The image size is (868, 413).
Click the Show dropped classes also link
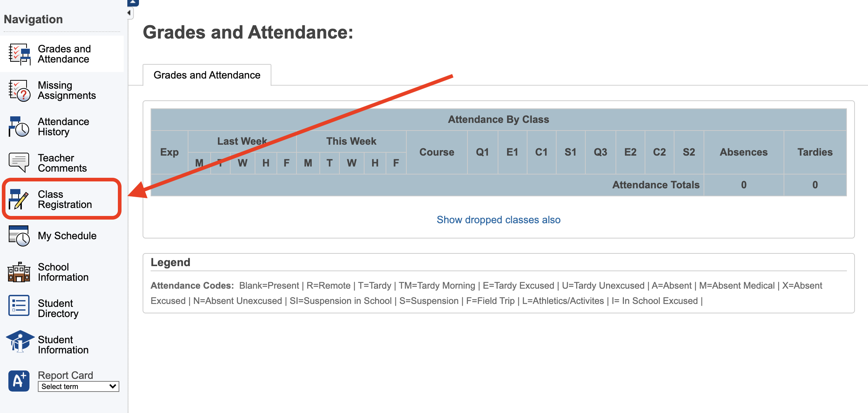[x=498, y=220]
